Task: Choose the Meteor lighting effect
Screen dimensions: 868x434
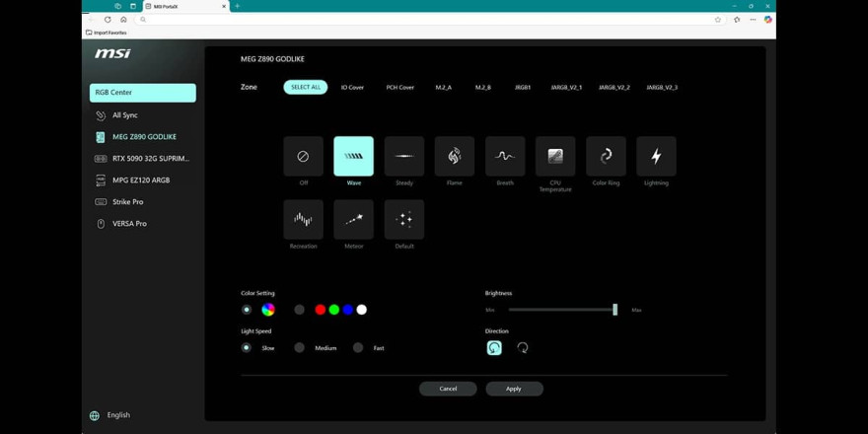Action: coord(354,220)
